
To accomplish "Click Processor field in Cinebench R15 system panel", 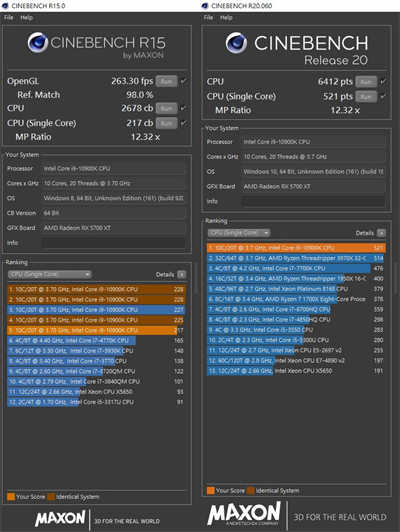I will coord(114,169).
